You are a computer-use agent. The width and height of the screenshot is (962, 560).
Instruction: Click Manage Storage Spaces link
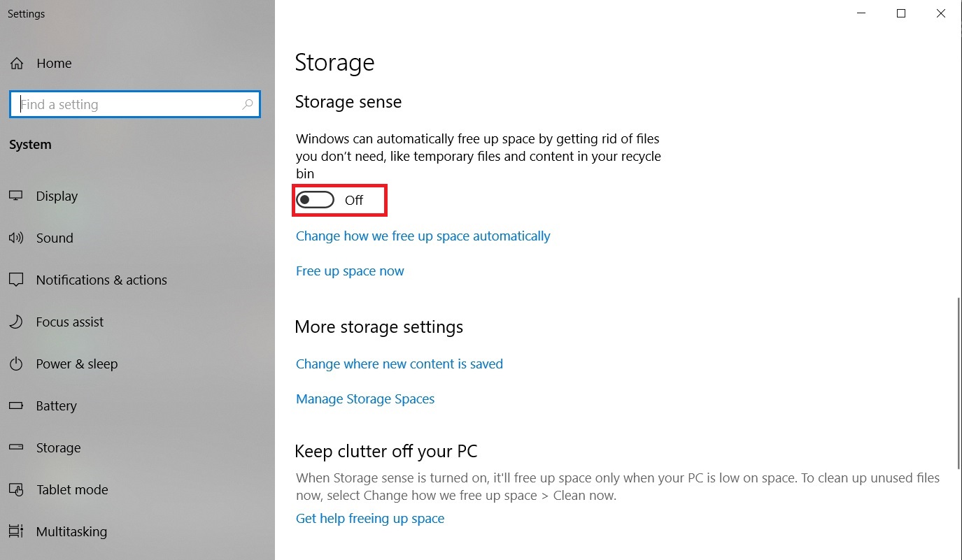[x=365, y=399]
